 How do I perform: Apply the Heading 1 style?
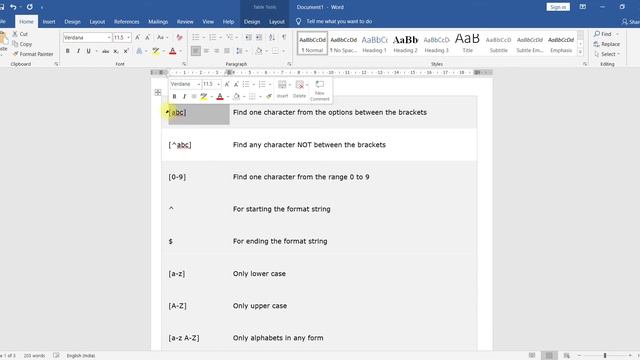click(374, 43)
